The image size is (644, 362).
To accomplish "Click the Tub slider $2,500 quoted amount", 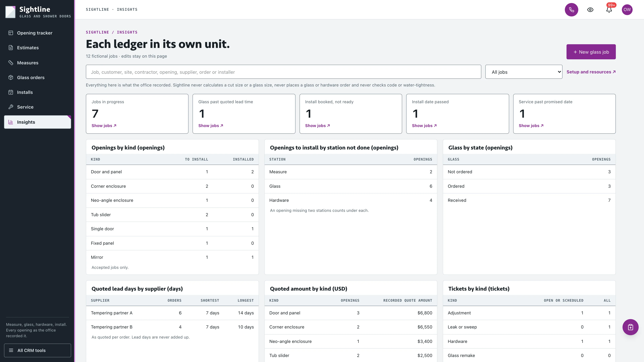I will [x=425, y=355].
